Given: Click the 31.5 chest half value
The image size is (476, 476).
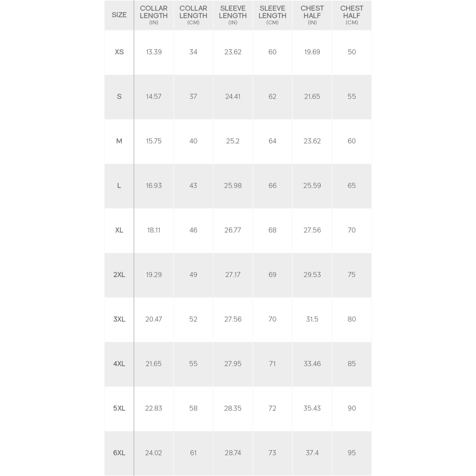Looking at the screenshot, I should [x=312, y=319].
